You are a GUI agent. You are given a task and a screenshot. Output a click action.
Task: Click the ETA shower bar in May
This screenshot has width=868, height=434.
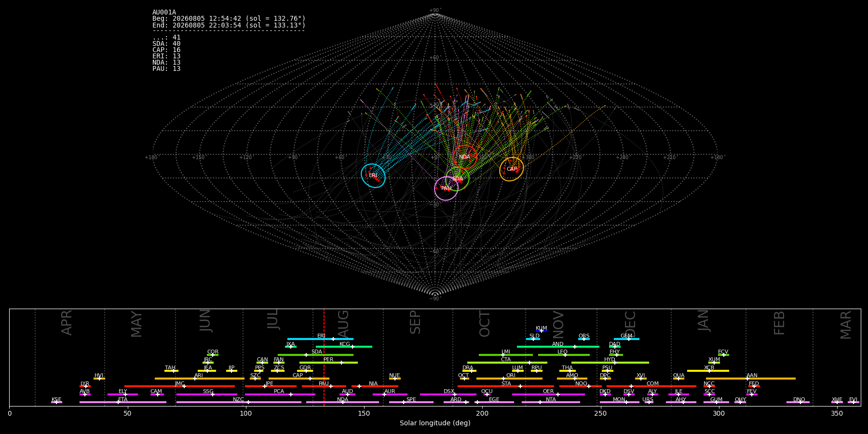pos(123,402)
